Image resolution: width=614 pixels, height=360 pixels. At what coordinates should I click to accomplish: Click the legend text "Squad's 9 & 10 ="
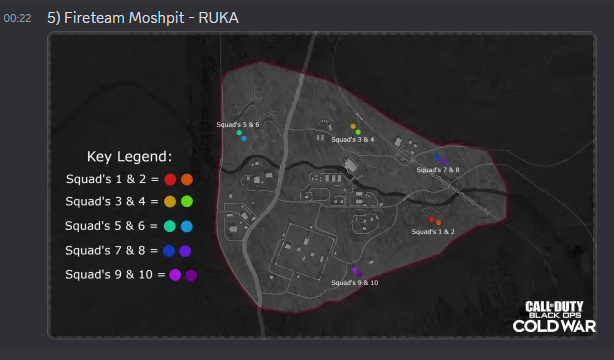click(x=116, y=275)
